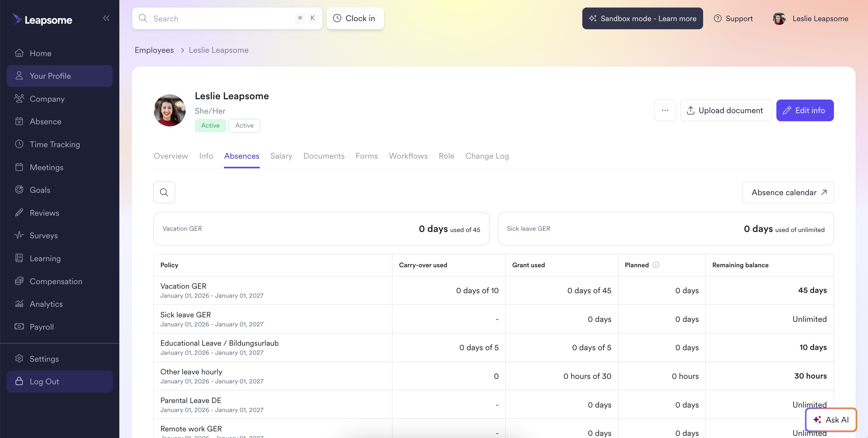Click the magnifier icon in search bar
The image size is (868, 438).
[143, 18]
